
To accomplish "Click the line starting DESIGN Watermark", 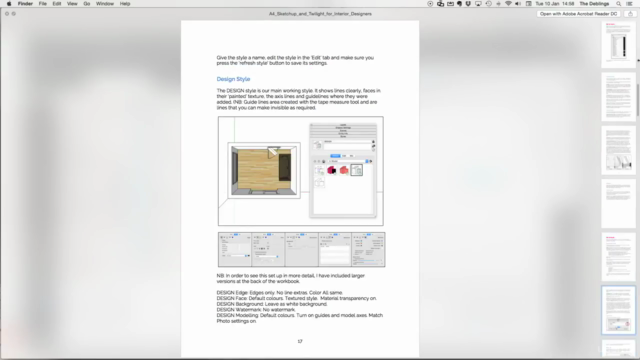I will click(x=256, y=310).
